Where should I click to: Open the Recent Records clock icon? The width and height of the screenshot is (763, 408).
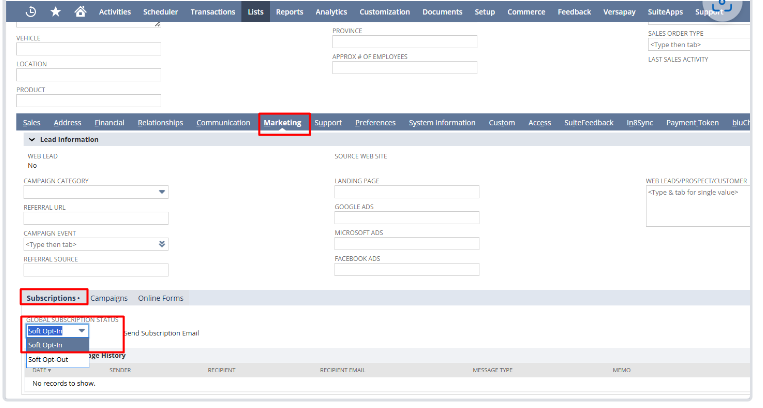30,12
